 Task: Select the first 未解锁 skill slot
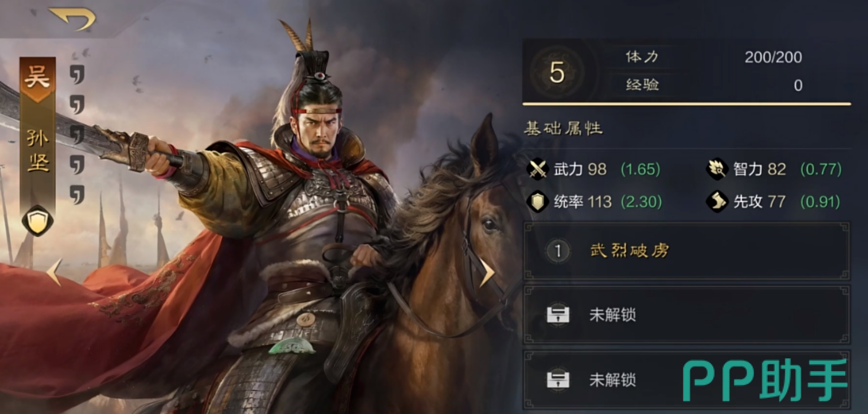[687, 315]
